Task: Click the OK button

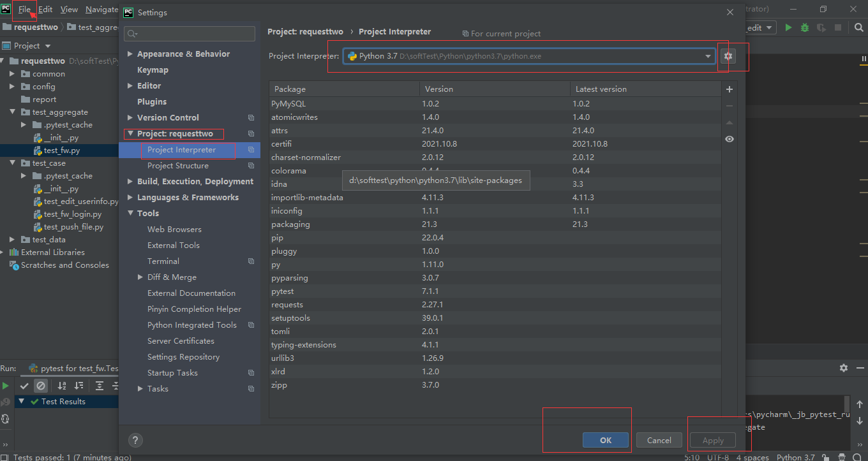Action: tap(606, 440)
